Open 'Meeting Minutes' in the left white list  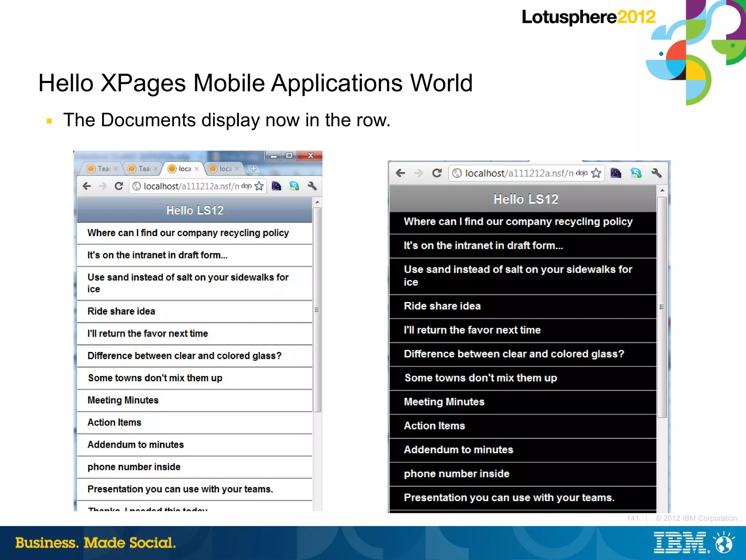195,400
